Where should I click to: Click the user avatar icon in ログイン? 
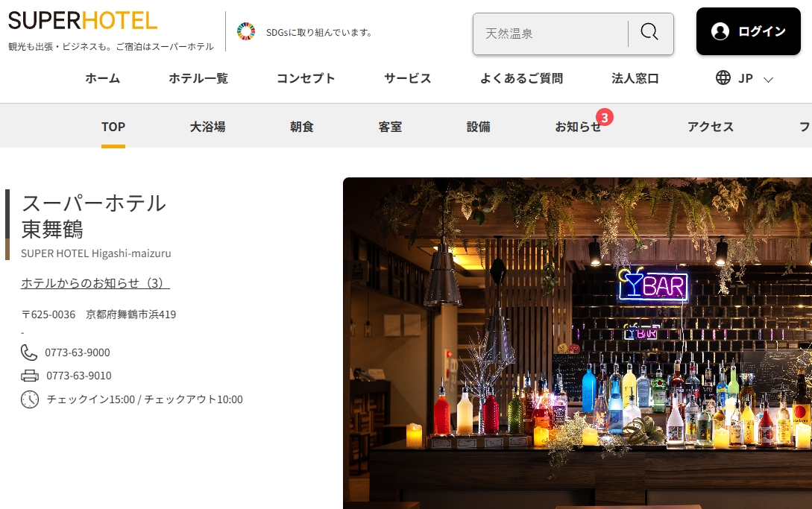(720, 31)
